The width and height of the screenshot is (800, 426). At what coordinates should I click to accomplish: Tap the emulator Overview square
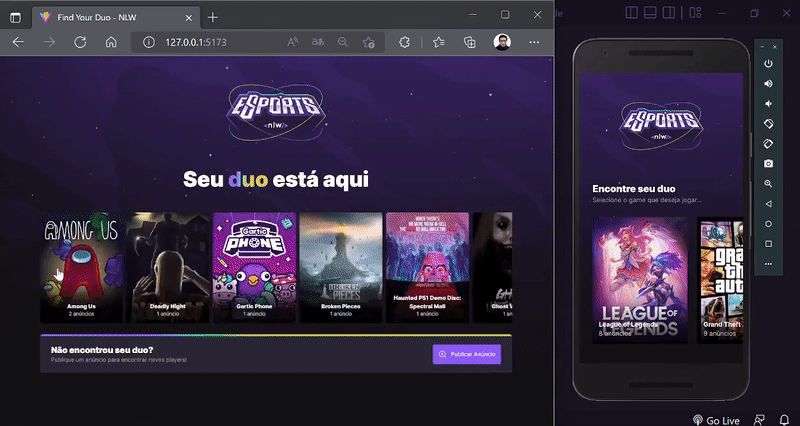[768, 244]
